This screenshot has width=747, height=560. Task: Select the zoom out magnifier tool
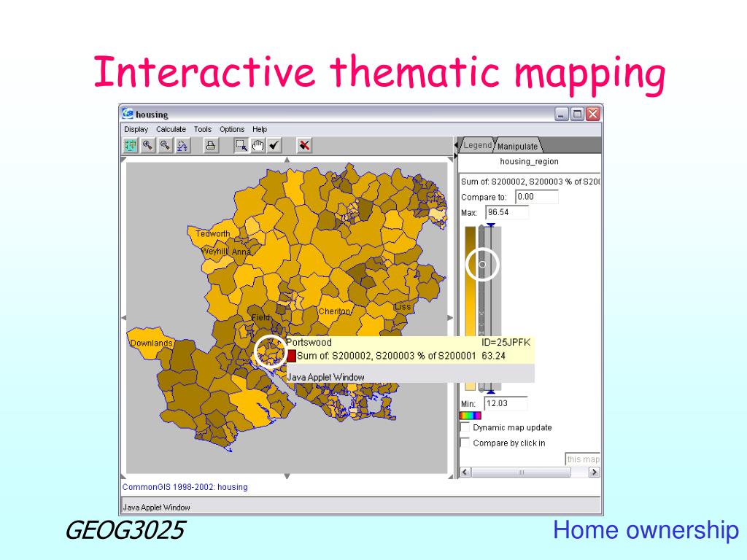pyautogui.click(x=165, y=145)
